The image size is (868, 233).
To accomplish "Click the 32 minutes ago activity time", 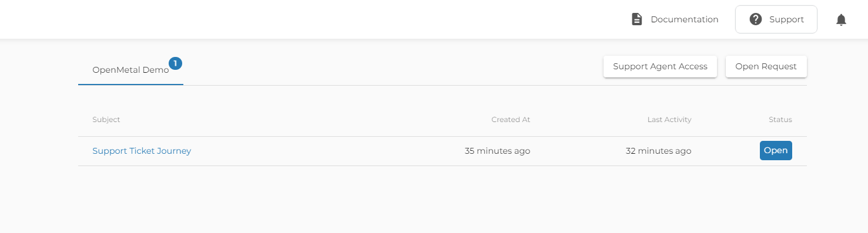I will click(658, 151).
